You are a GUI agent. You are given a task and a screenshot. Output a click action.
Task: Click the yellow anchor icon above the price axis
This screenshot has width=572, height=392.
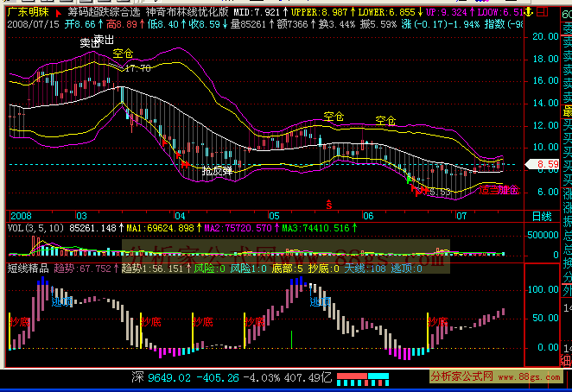528,12
